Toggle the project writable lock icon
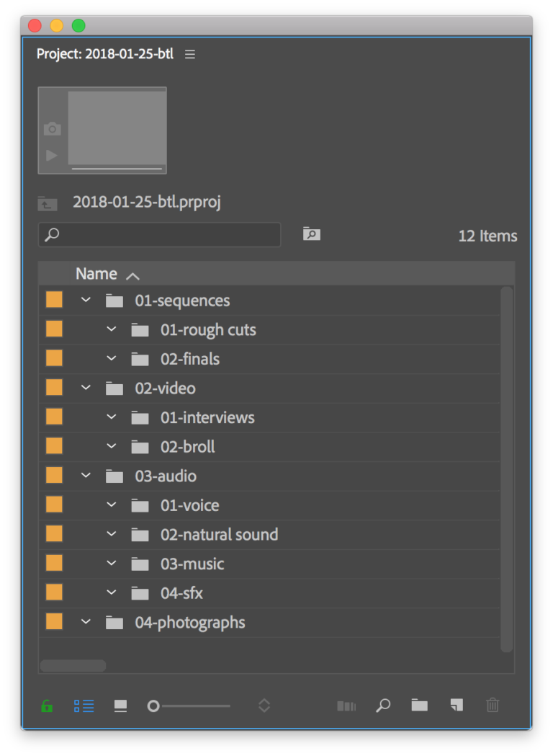Viewport: 553px width, 756px height. [x=47, y=706]
